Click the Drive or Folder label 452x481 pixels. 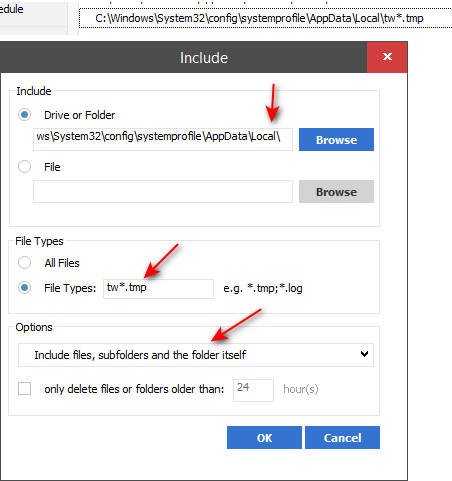click(x=79, y=115)
